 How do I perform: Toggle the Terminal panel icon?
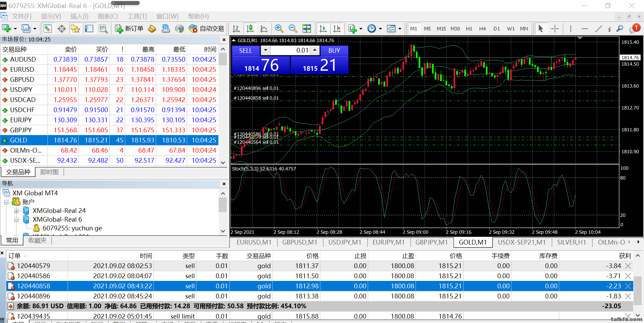click(x=89, y=29)
